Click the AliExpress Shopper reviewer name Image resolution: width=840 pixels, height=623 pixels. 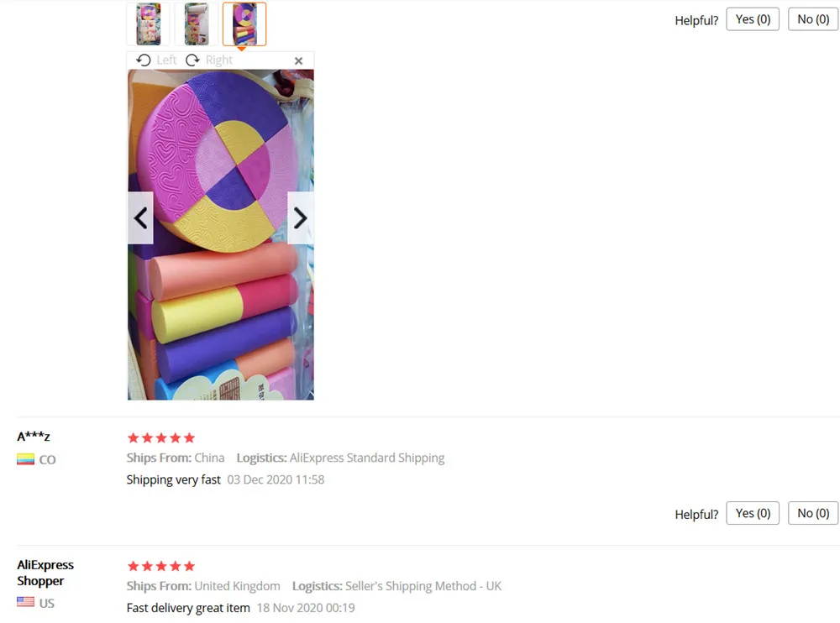45,573
